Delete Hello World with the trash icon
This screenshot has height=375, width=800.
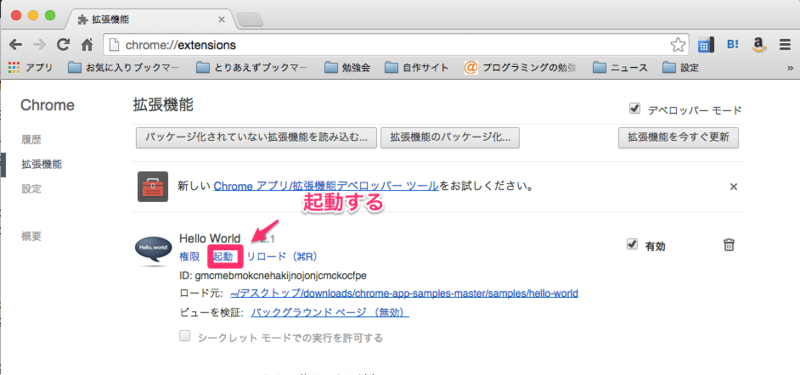[x=729, y=245]
